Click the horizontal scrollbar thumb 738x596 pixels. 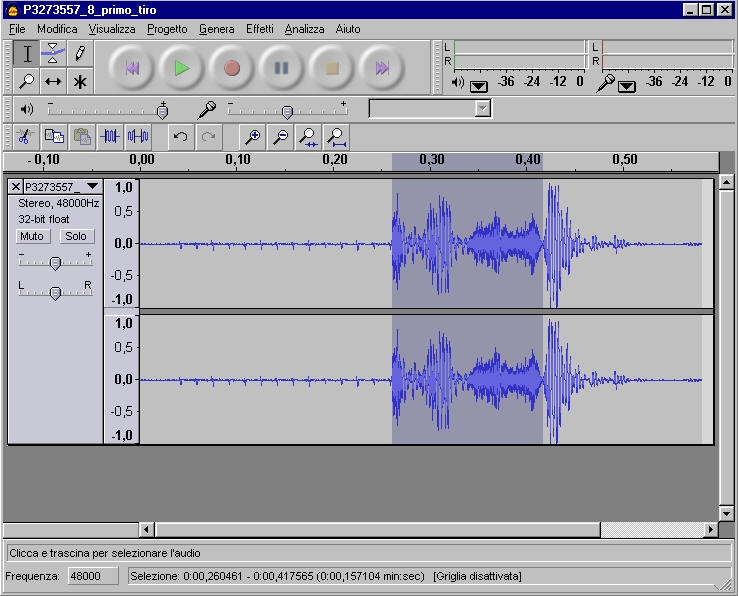[x=378, y=530]
